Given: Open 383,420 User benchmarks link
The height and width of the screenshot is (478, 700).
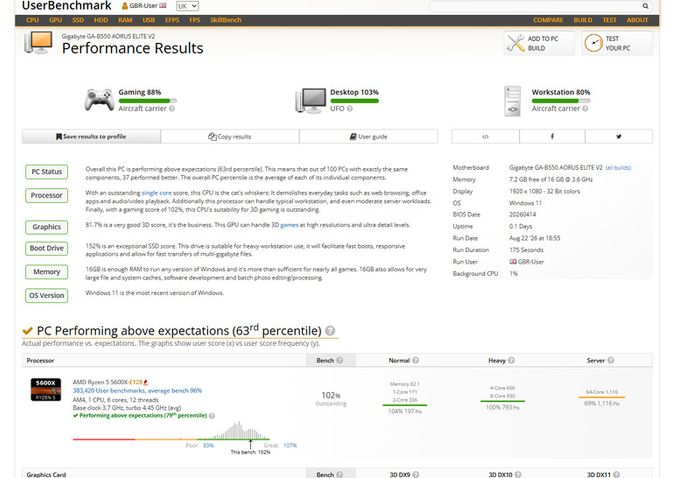Looking at the screenshot, I should pos(137,391).
